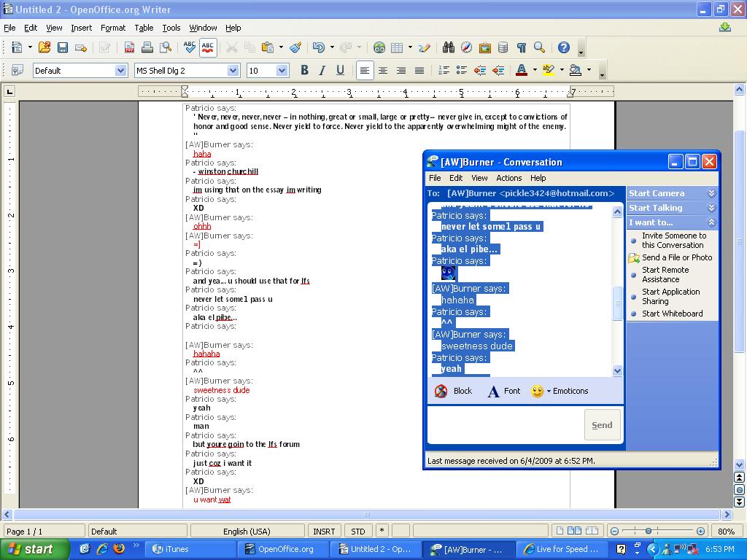Open the Writer Tools menu
This screenshot has width=747, height=560.
pos(171,28)
